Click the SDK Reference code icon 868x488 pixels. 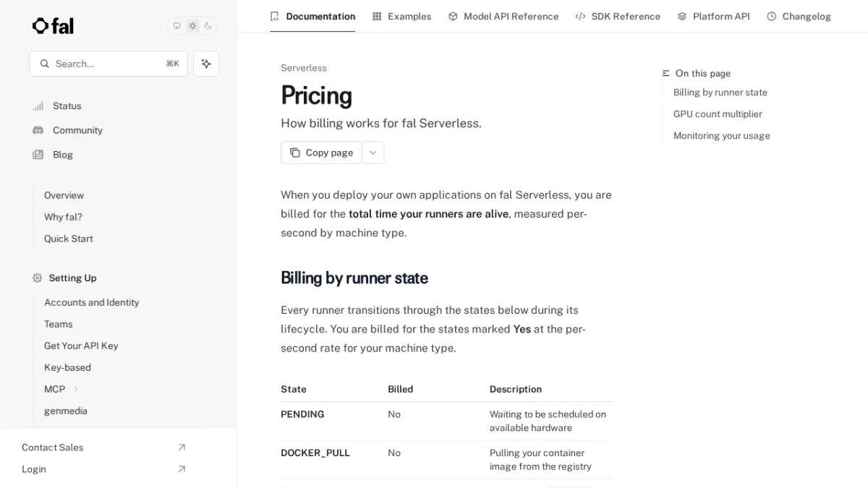580,16
